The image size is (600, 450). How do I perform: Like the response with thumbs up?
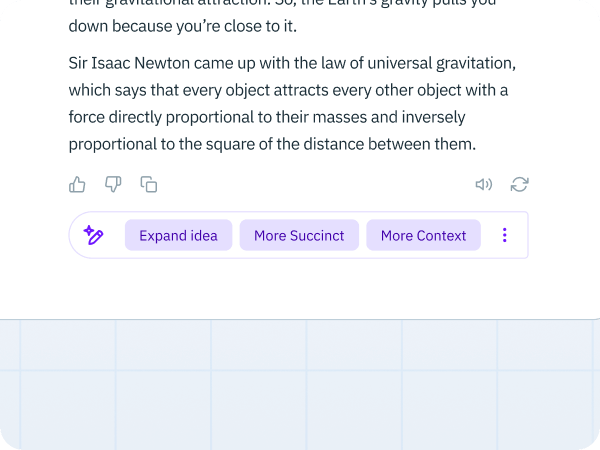(77, 184)
